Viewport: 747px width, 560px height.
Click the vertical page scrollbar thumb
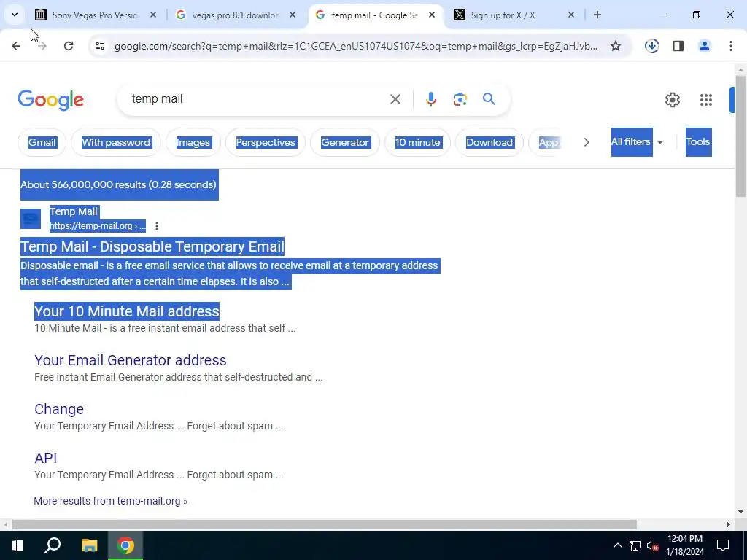[x=740, y=136]
